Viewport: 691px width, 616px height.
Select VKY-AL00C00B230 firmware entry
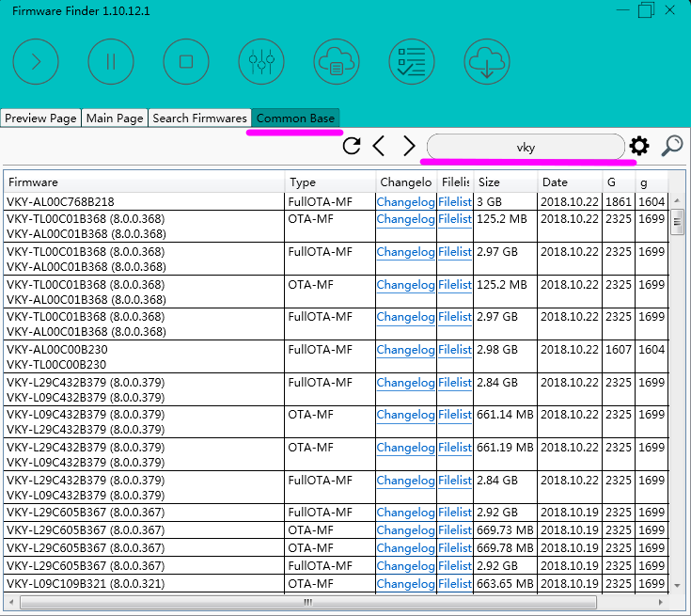pyautogui.click(x=56, y=350)
